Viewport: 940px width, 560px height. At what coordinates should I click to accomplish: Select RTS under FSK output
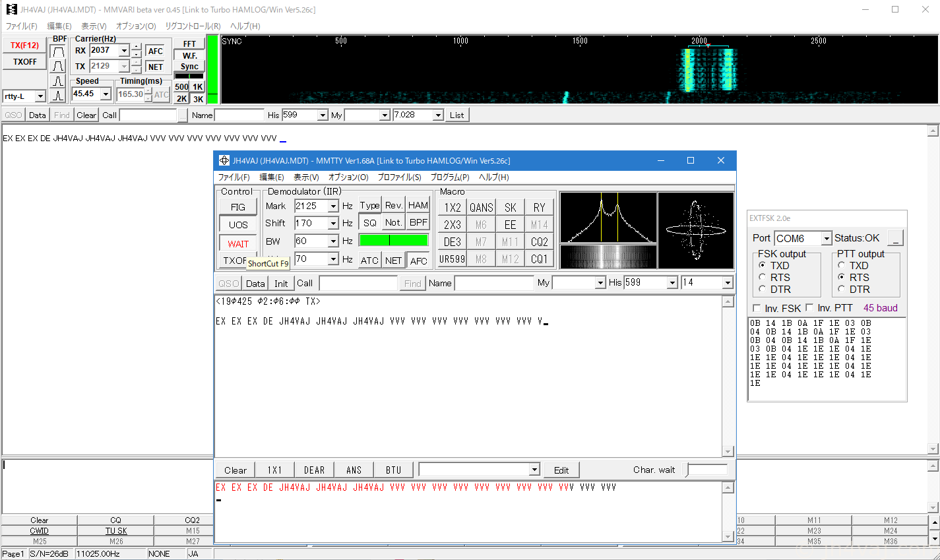(774, 278)
